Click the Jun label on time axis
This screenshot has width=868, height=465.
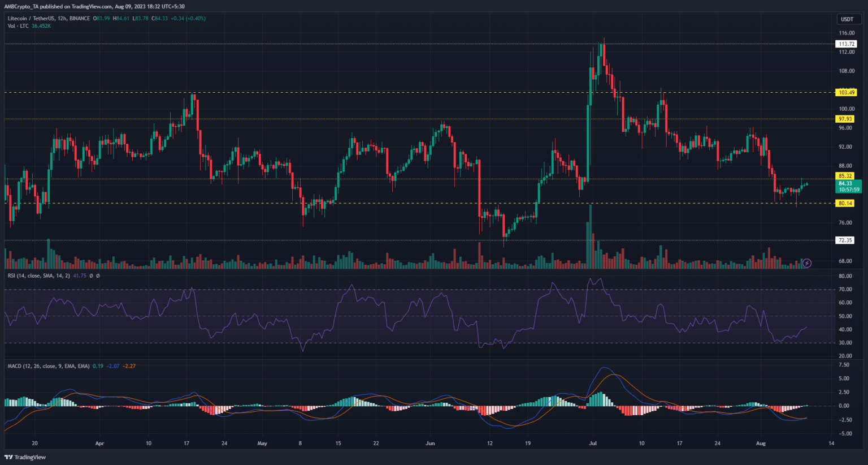click(430, 444)
